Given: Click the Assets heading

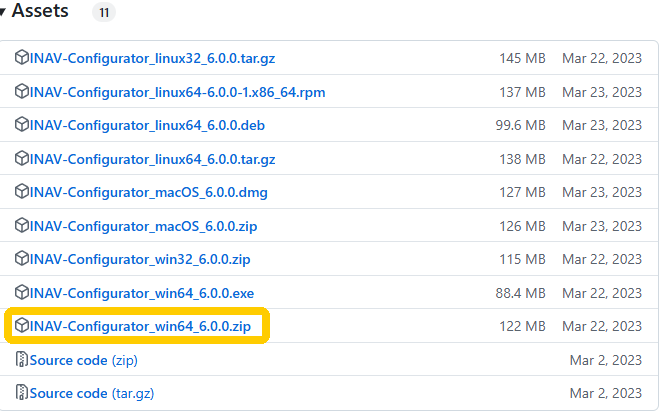Looking at the screenshot, I should [x=40, y=11].
